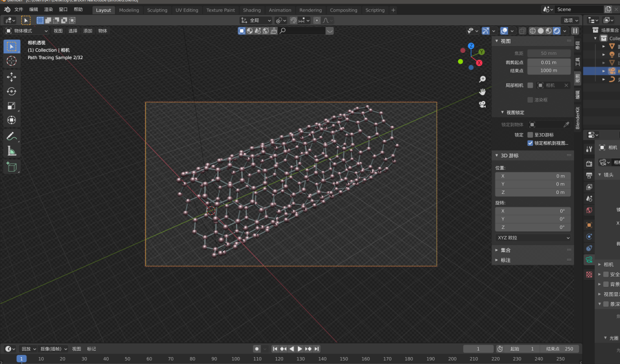Select the Annotate pencil tool
Screen dimensions: 620x364
click(x=12, y=137)
